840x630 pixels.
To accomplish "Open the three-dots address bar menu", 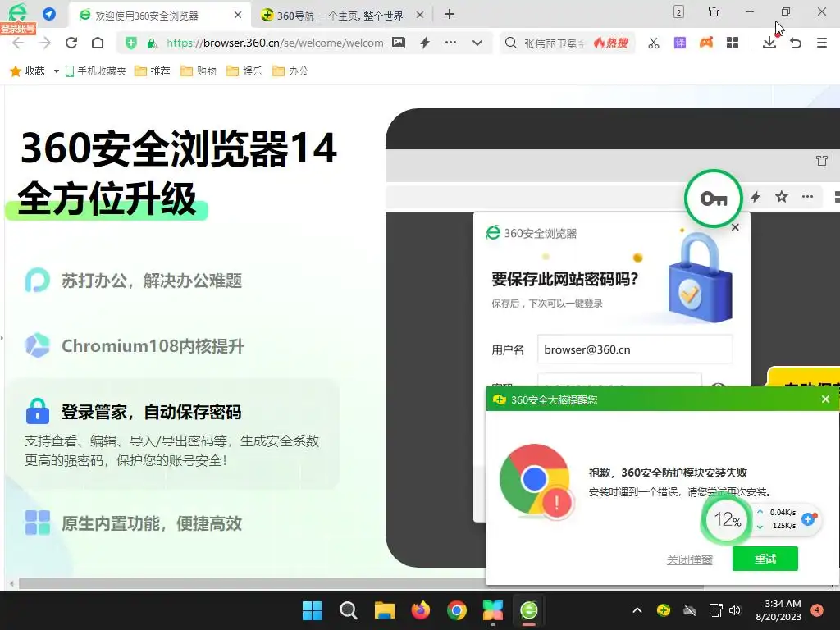I will (450, 43).
